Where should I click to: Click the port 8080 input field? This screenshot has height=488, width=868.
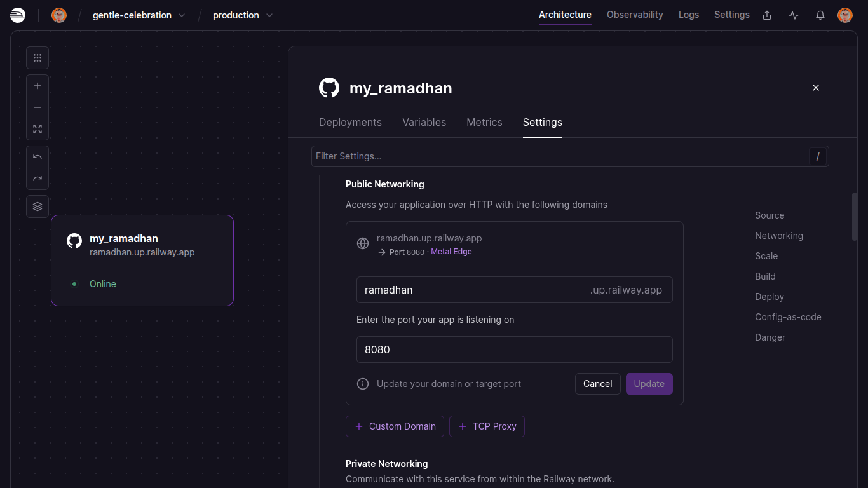coord(515,349)
